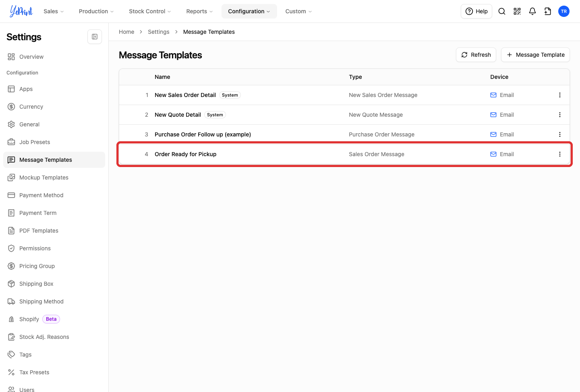The height and width of the screenshot is (392, 580).
Task: Click the Permissions shield icon in the sidebar
Action: click(x=11, y=248)
